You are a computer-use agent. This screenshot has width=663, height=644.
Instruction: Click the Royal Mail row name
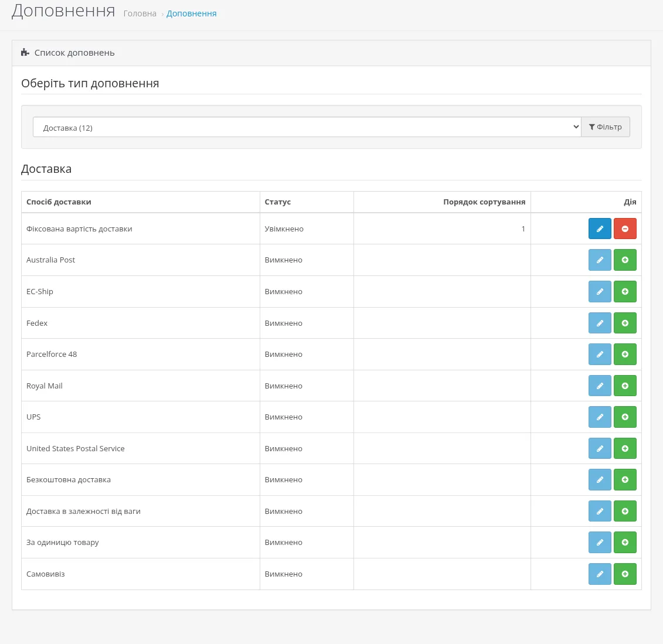(x=45, y=386)
